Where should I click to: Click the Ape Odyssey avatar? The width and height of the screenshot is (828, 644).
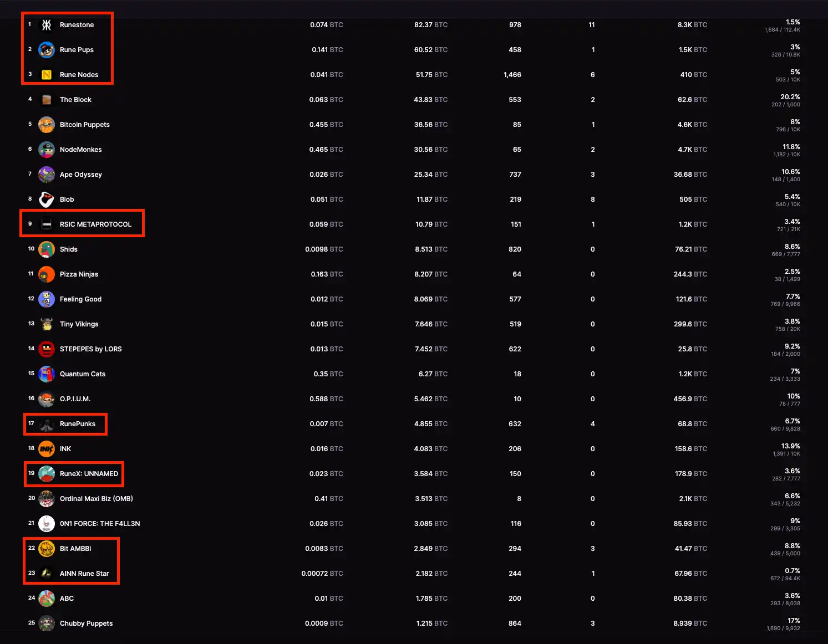[47, 175]
